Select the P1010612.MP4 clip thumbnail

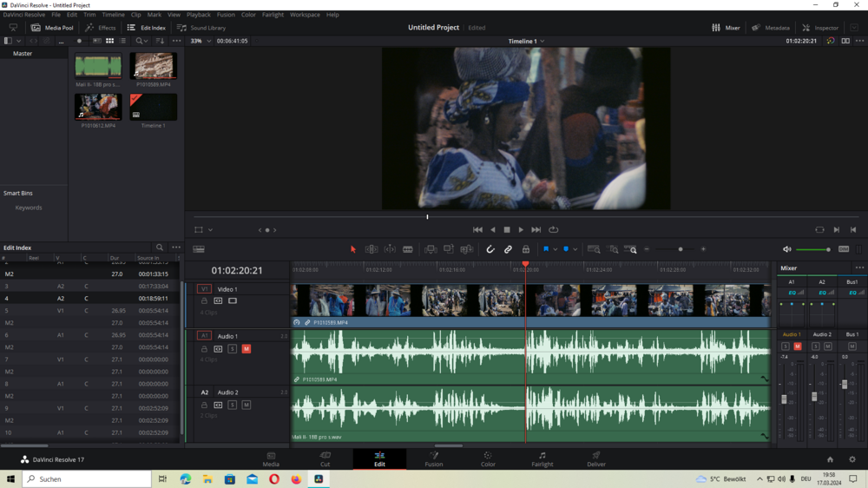98,108
